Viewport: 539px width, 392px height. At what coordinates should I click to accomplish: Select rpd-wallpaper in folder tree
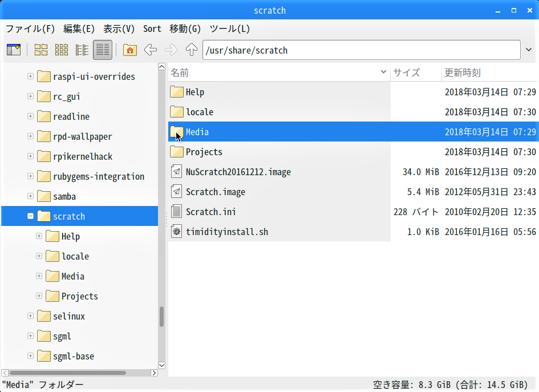click(83, 136)
